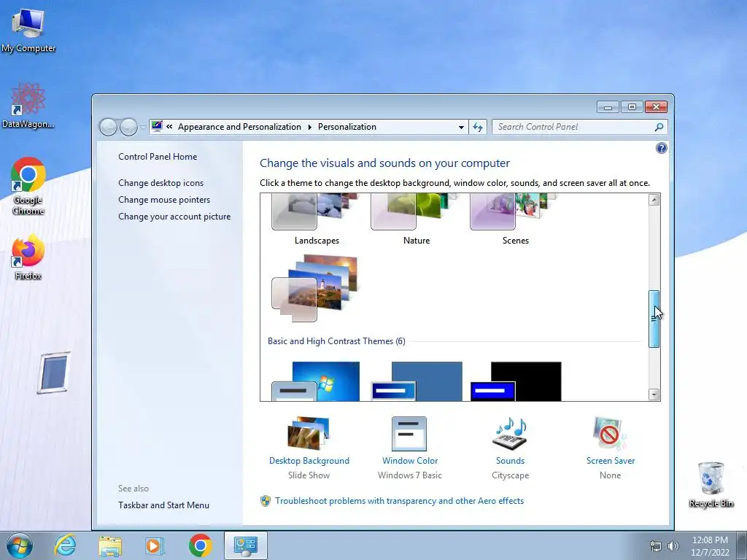Open the Screen Saver icon
This screenshot has height=560, width=747.
(610, 434)
